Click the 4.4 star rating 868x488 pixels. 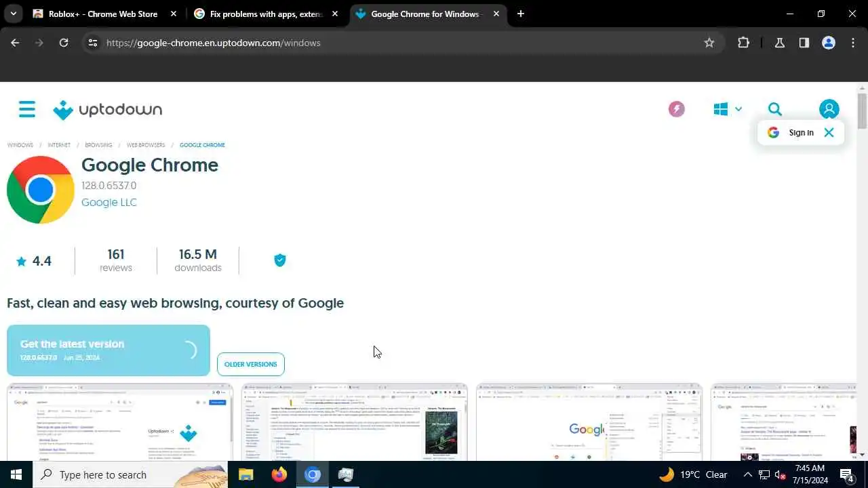(34, 261)
